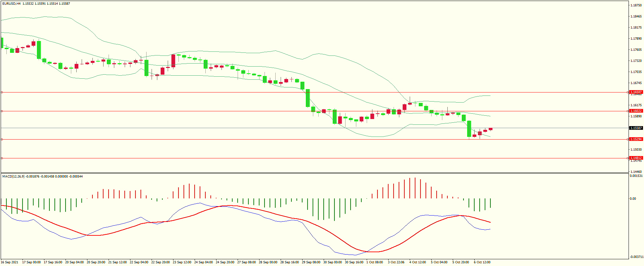Select the red 1.16507 price level tag
644x266 pixels.
click(x=636, y=92)
